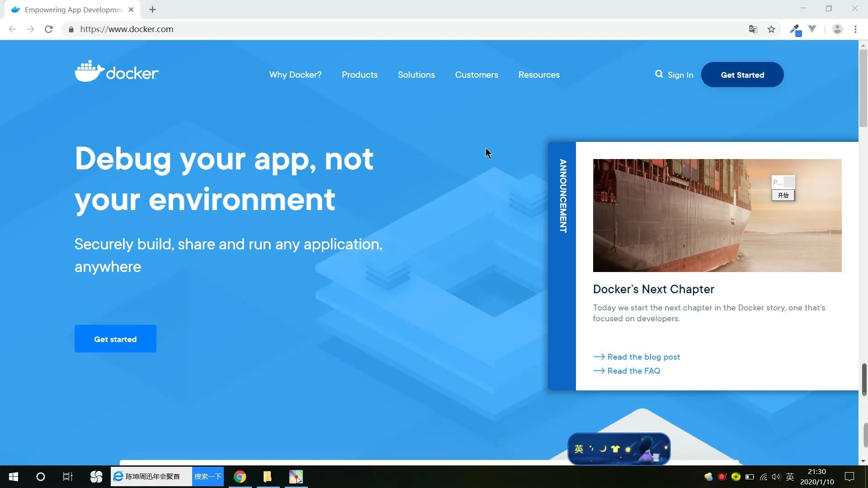Click the Sign In magnifier icon
Image resolution: width=868 pixels, height=488 pixels.
[x=659, y=75]
